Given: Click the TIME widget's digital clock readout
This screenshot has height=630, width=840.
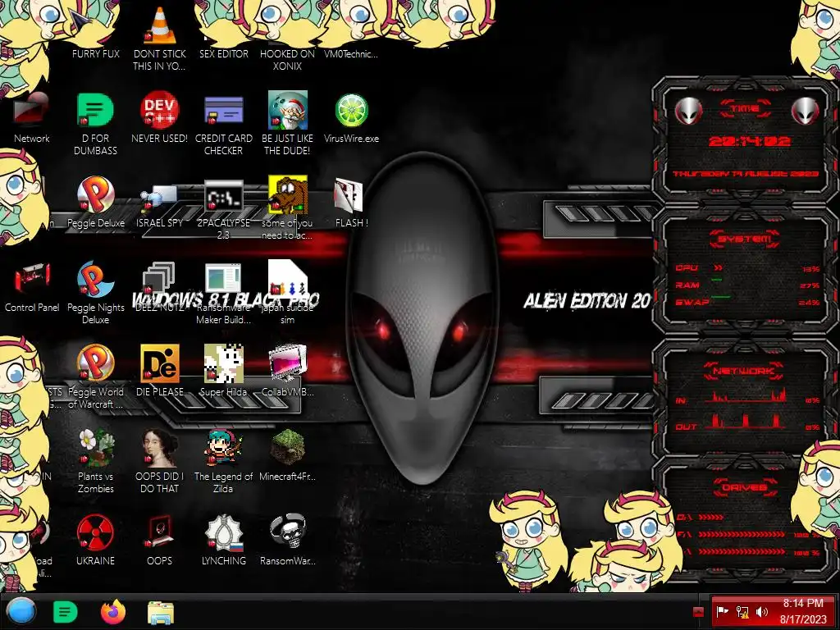Looking at the screenshot, I should click(x=749, y=141).
